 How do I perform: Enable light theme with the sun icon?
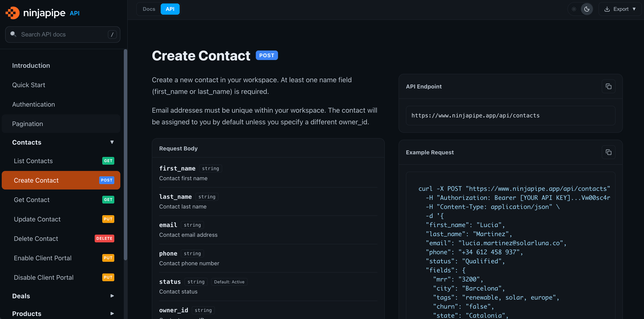574,9
